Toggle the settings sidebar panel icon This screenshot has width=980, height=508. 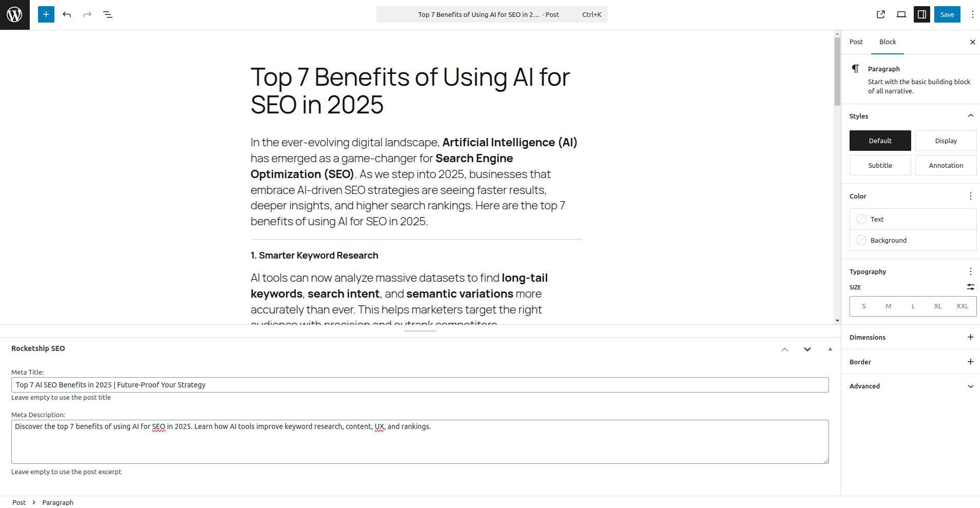(x=922, y=14)
